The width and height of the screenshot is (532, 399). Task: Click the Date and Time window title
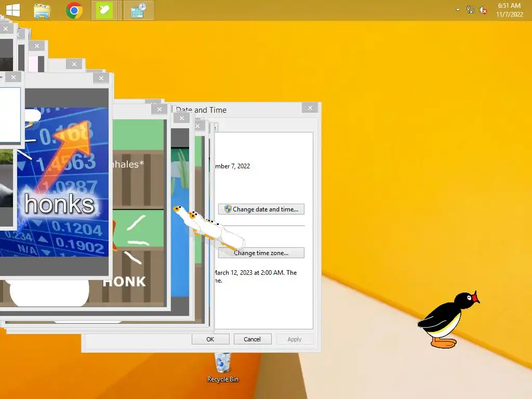tap(201, 110)
